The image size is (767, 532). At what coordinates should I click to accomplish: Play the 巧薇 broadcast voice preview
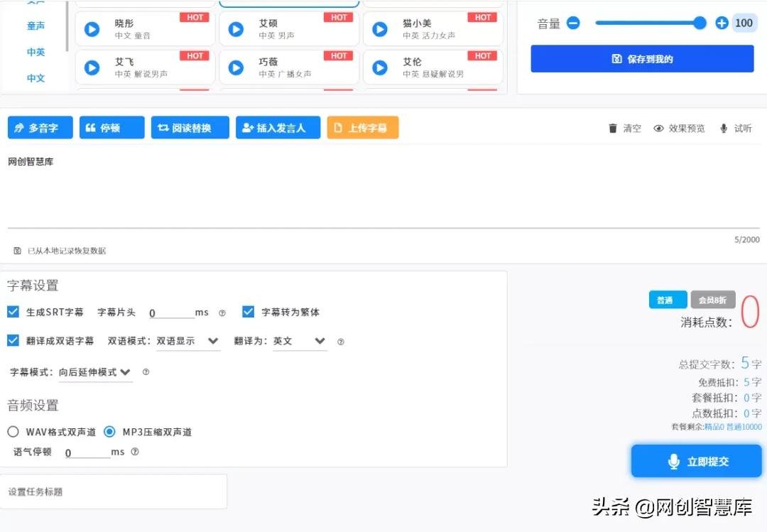click(235, 67)
